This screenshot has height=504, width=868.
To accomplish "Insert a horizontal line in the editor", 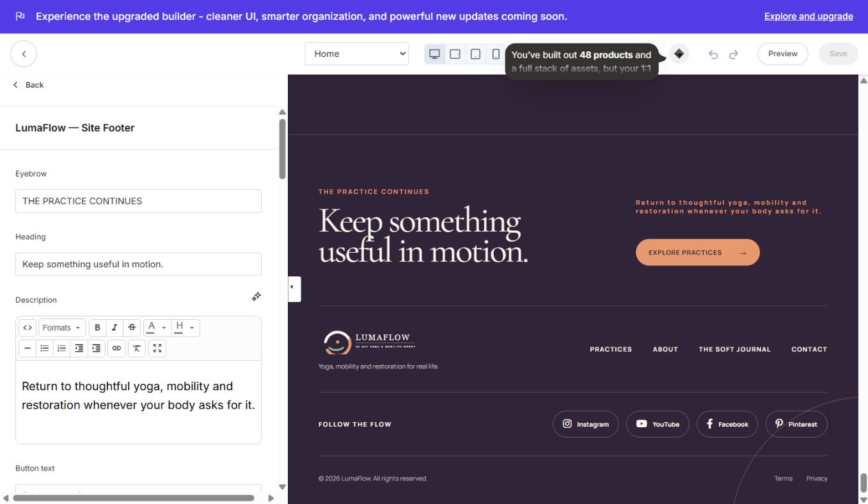I will click(28, 349).
